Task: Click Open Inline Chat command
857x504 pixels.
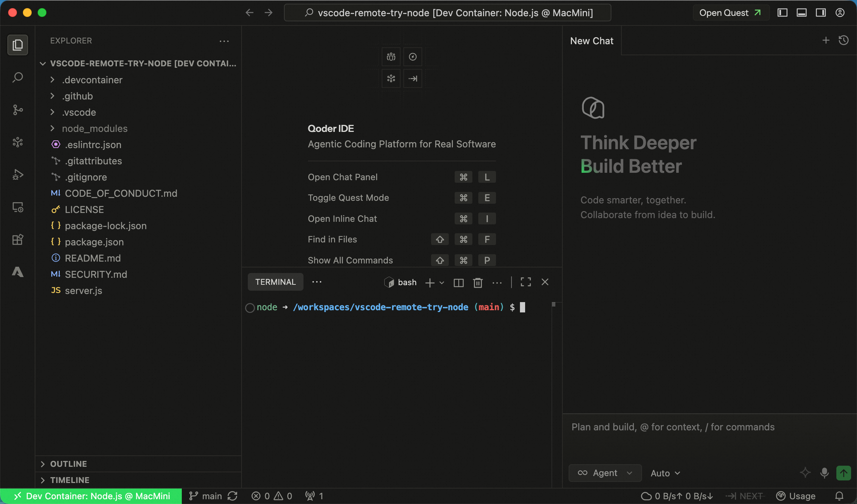Action: point(402,219)
